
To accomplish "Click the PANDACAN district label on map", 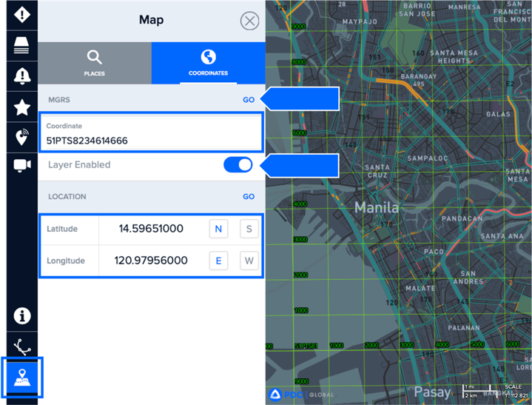I will click(462, 218).
